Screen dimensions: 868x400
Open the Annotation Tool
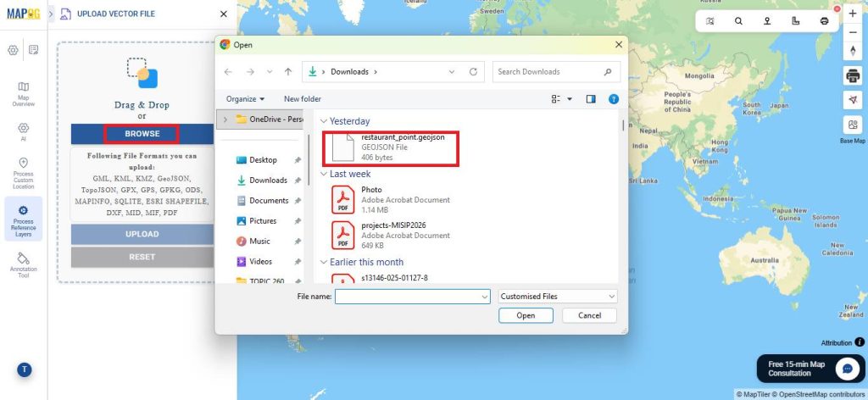click(23, 265)
